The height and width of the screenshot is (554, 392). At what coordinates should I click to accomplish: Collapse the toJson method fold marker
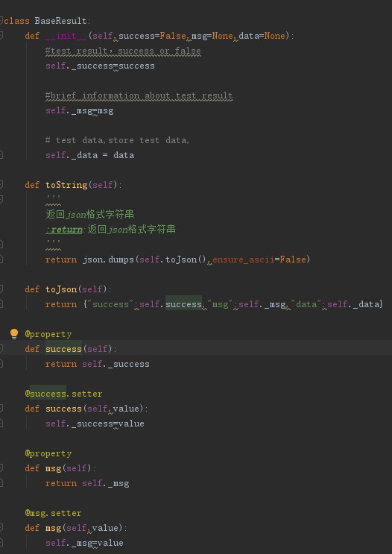1,289
